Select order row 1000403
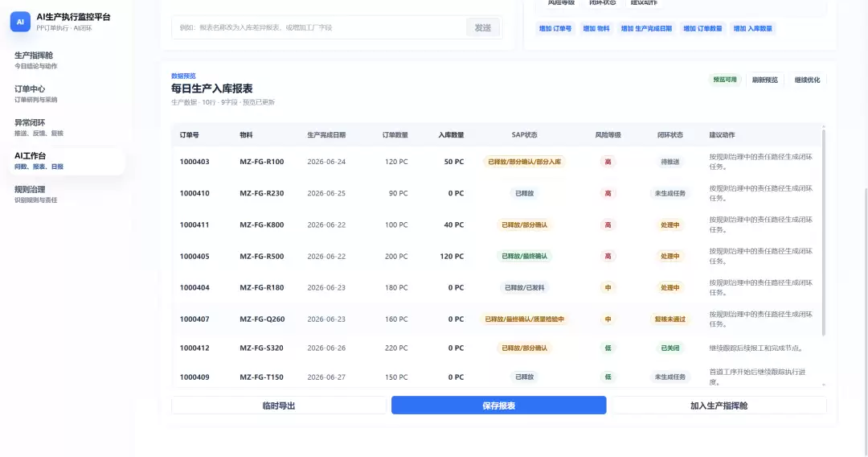The height and width of the screenshot is (457, 868). (x=497, y=162)
